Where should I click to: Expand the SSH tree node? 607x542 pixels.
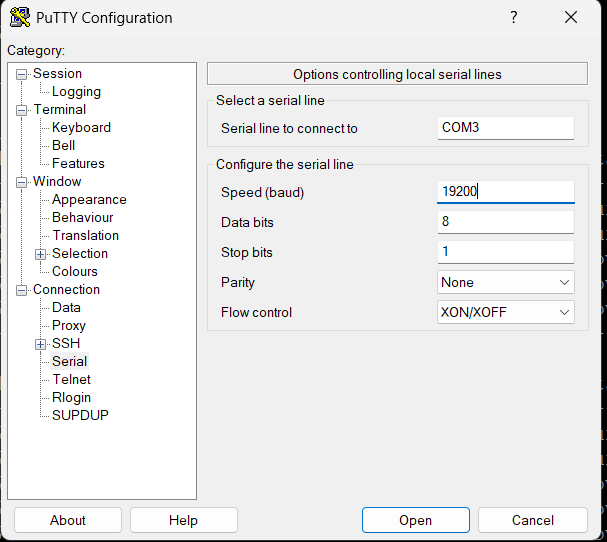(x=40, y=344)
